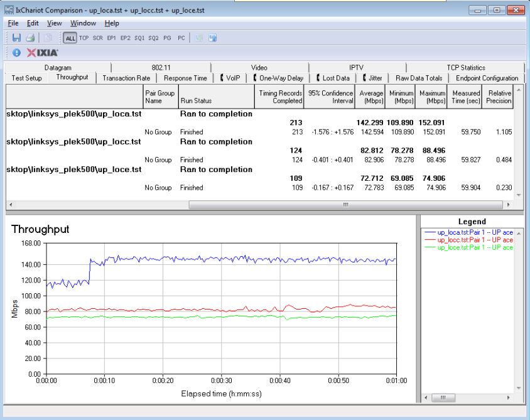Image resolution: width=530 pixels, height=420 pixels.
Task: Switch to the Video tab
Action: coord(259,68)
